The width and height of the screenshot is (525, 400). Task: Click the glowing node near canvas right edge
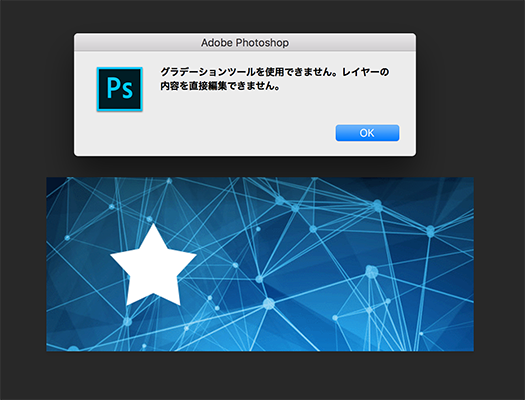coord(431,231)
